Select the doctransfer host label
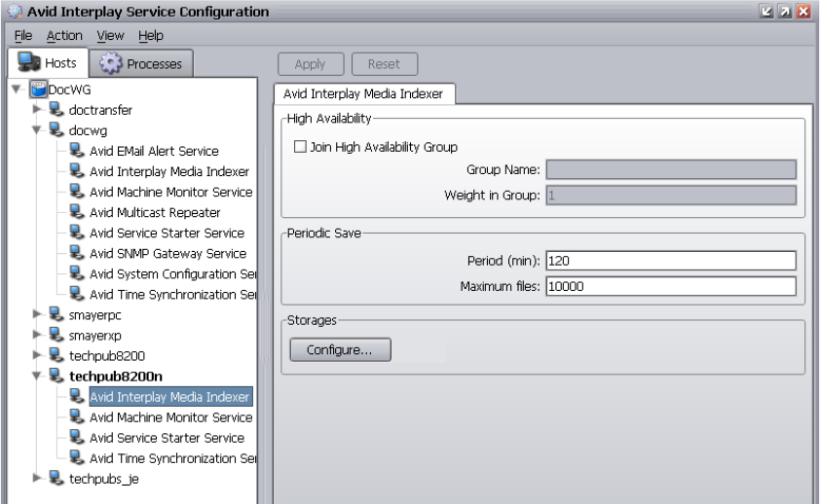This screenshot has height=504, width=820. pos(100,110)
